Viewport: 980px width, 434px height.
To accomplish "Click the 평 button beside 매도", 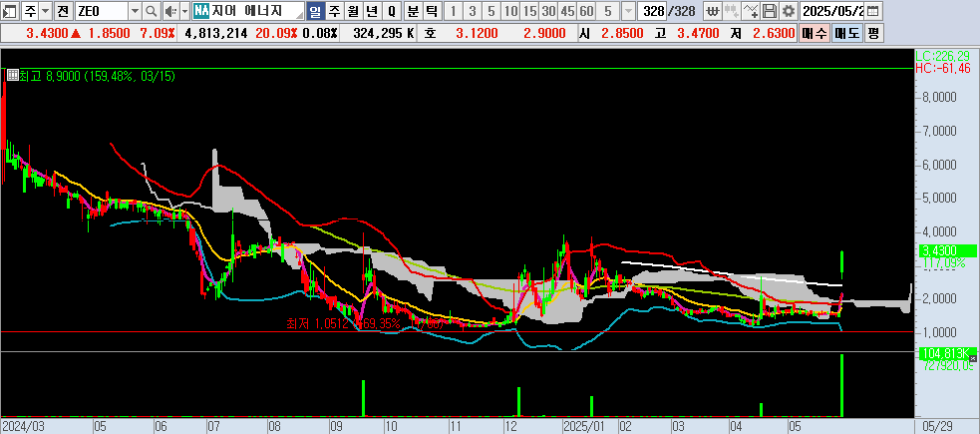I will point(873,33).
